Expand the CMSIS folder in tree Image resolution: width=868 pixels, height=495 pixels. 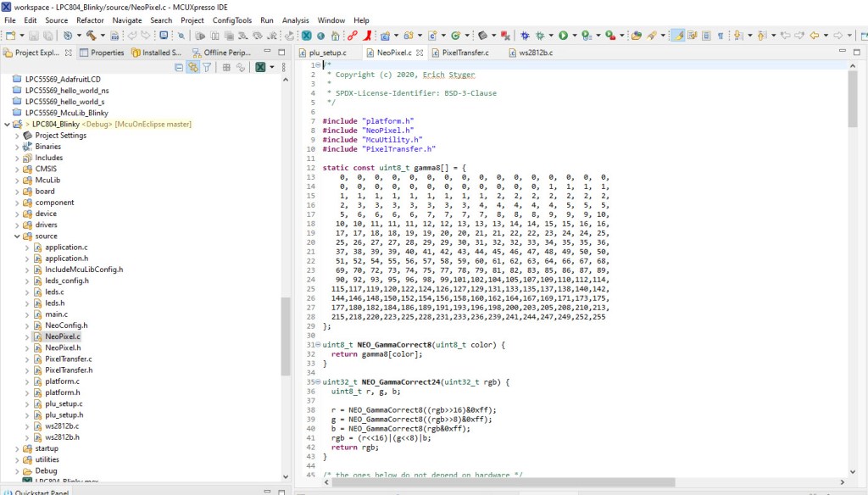[x=17, y=169]
